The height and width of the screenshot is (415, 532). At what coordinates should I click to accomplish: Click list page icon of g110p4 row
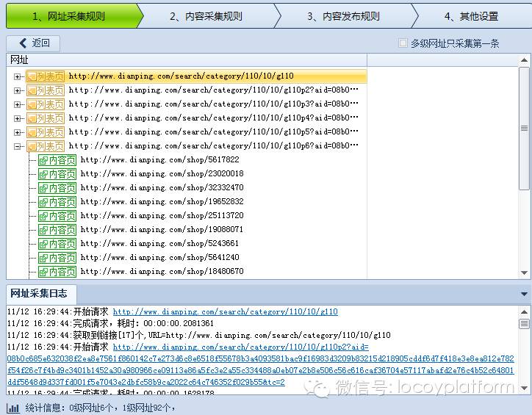(46, 118)
